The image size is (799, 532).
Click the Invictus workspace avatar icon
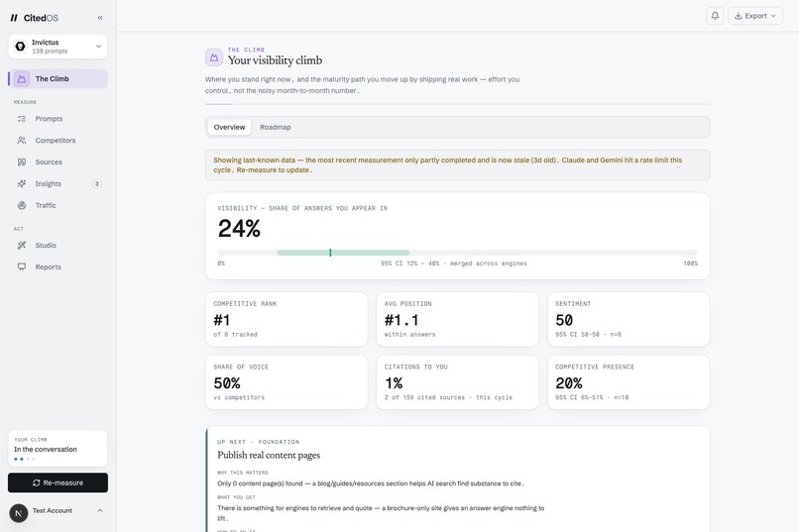(21, 47)
